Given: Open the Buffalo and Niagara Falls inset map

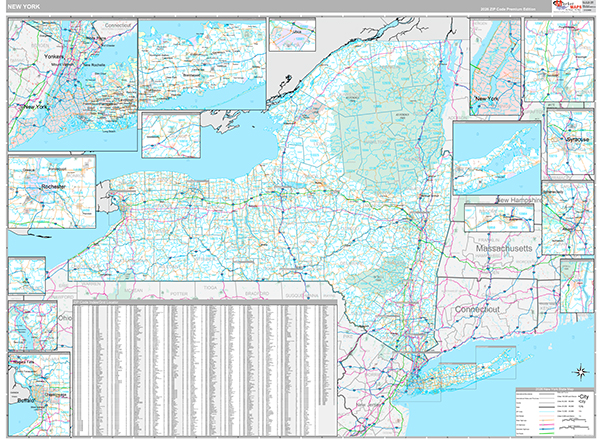Looking at the screenshot, I should (39, 394).
